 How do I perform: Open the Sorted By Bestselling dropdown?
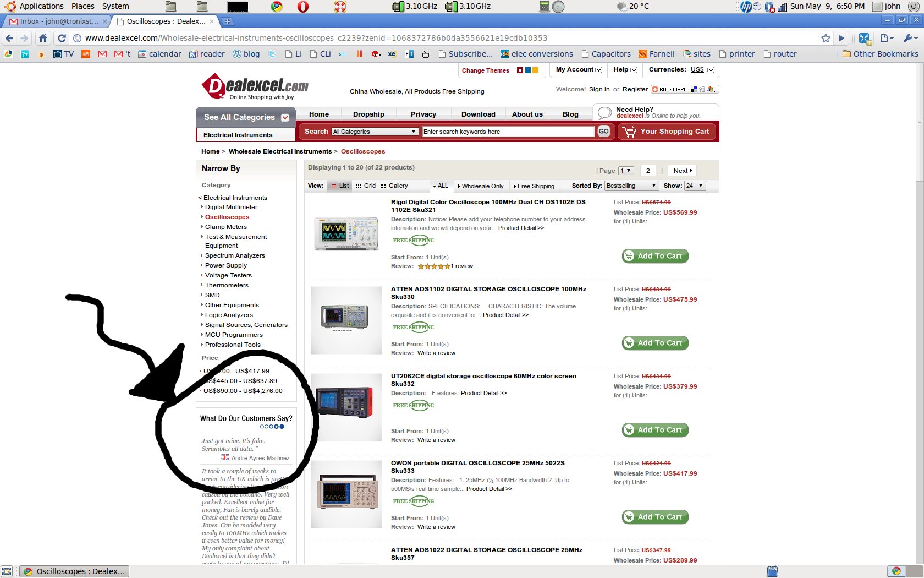click(631, 186)
